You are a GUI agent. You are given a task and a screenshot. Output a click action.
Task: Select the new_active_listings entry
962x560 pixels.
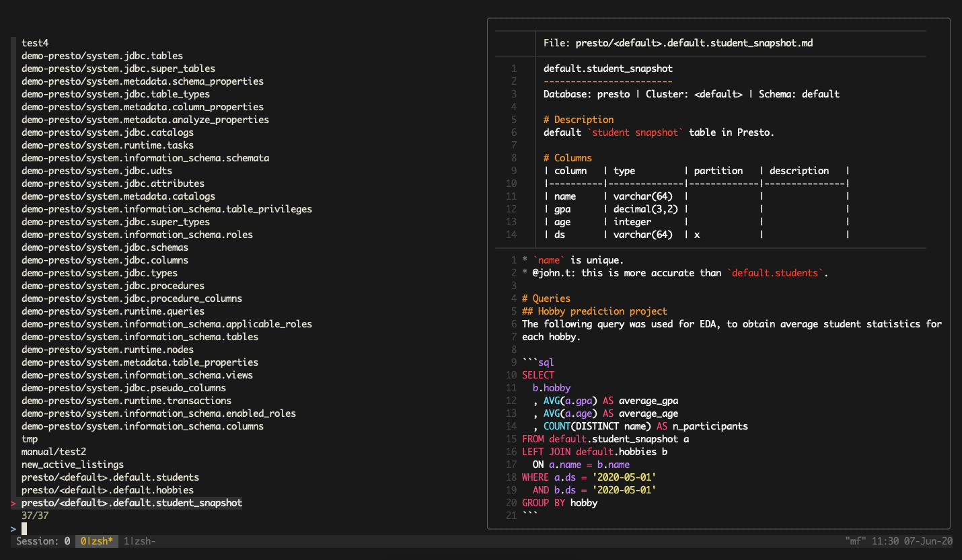tap(73, 465)
